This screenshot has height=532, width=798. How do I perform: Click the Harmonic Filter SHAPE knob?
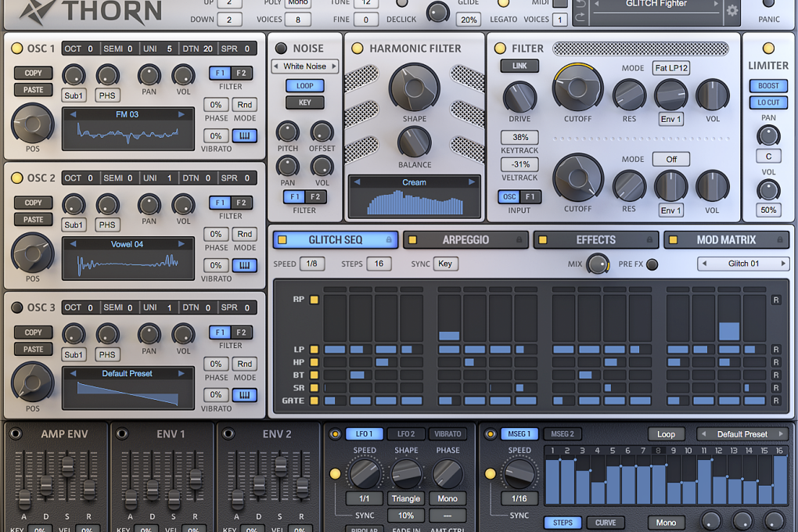415,88
